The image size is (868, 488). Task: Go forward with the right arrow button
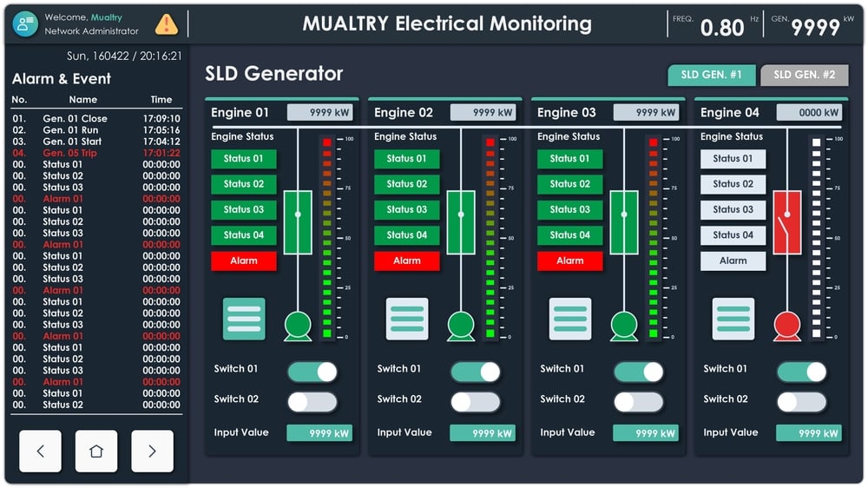[x=152, y=451]
